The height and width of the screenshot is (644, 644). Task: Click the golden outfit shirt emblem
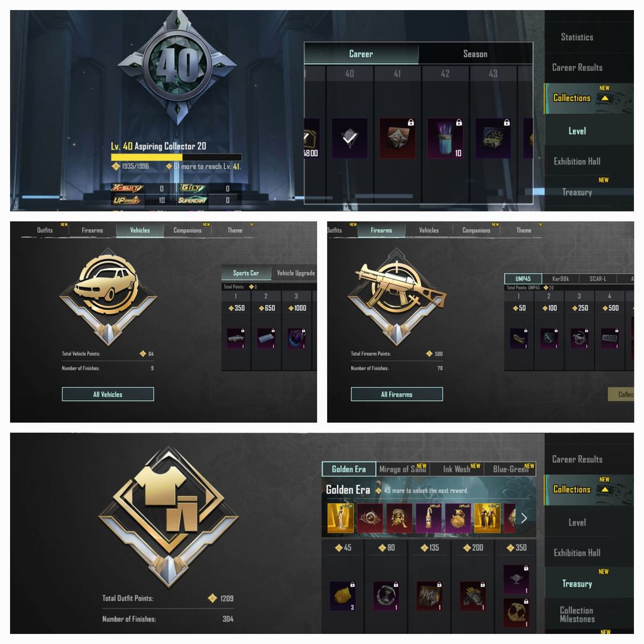tap(169, 517)
